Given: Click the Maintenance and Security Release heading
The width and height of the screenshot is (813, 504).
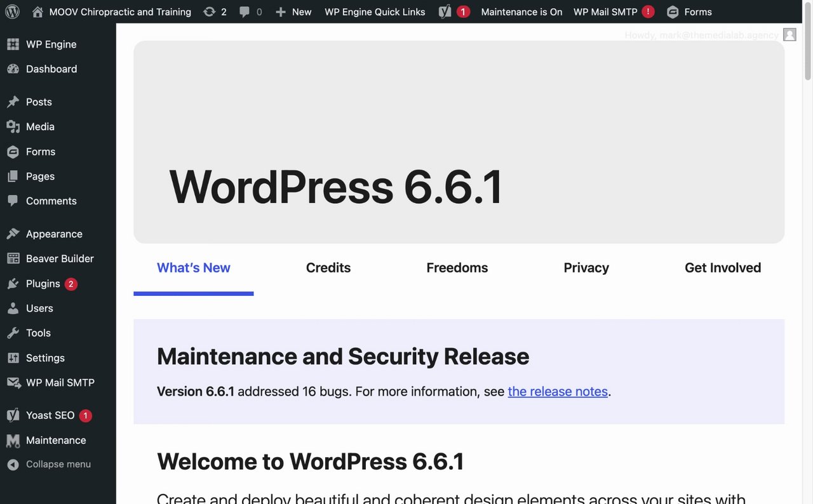Looking at the screenshot, I should pos(343,357).
